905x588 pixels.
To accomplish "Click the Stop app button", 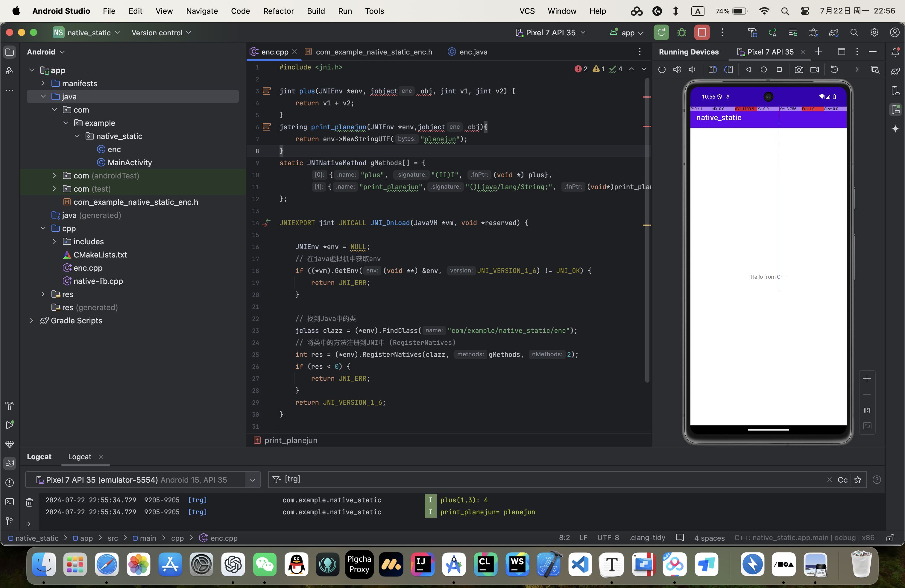I will [701, 33].
